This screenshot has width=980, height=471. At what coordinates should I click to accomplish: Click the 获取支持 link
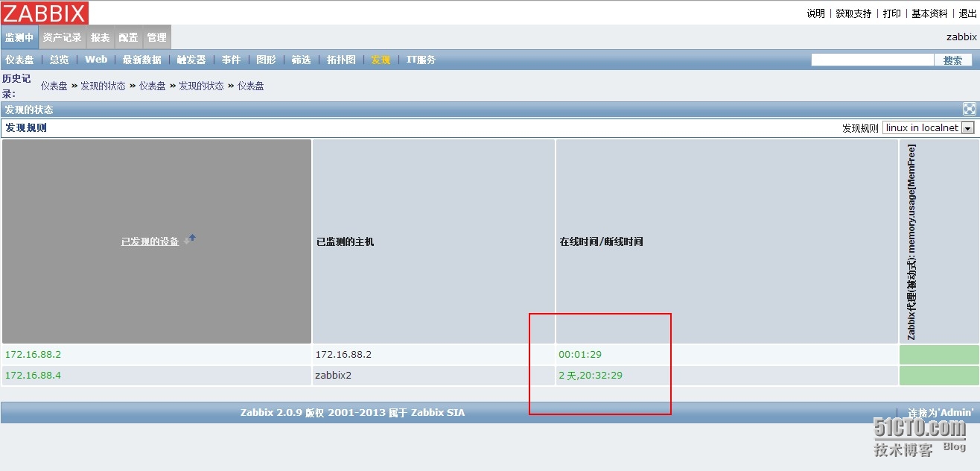point(853,13)
